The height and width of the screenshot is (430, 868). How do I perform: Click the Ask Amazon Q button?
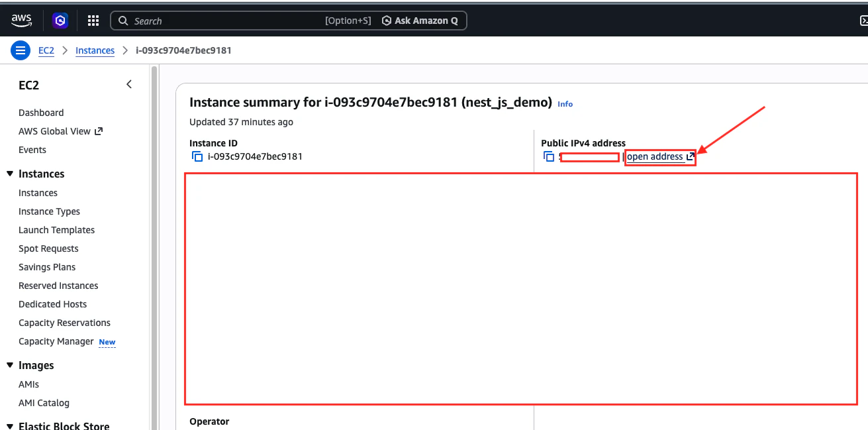point(420,21)
